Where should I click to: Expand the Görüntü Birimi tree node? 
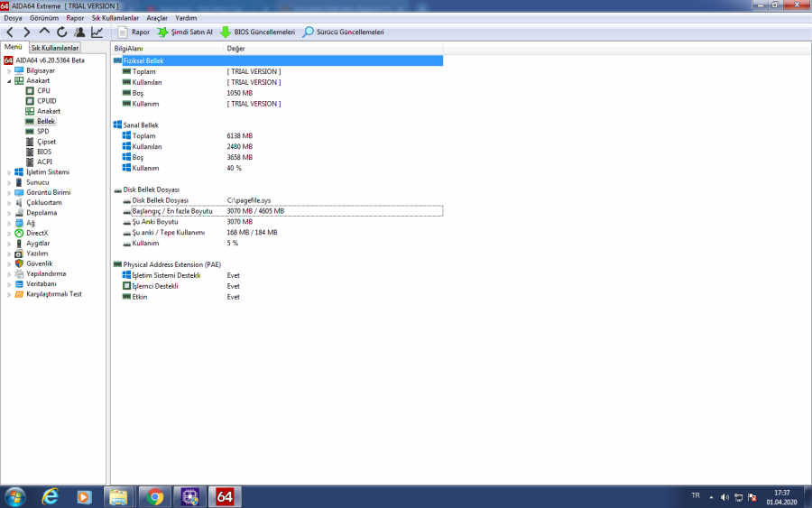[9, 192]
